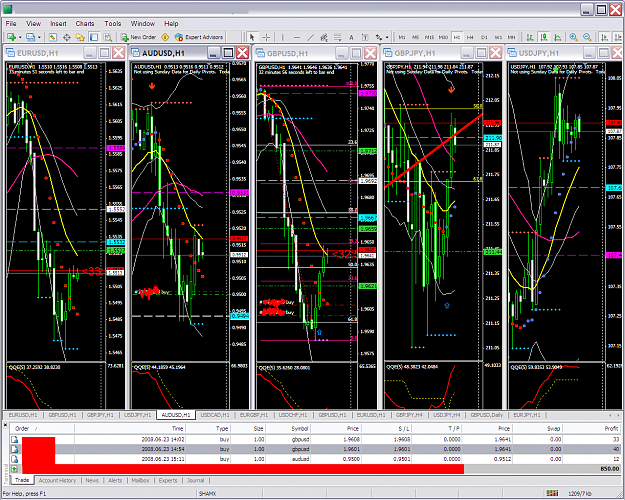Zoom in on the chart

point(573,37)
